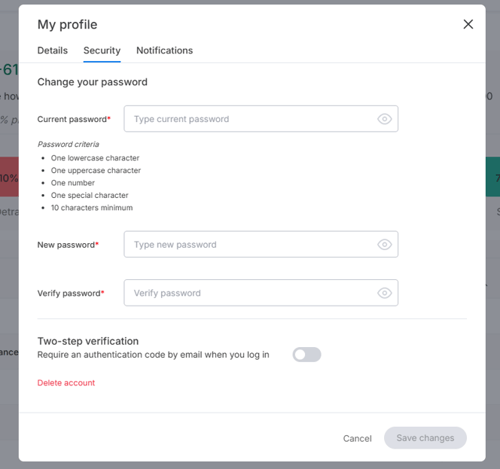The width and height of the screenshot is (500, 469).
Task: Click the Delete account link
Action: point(66,383)
